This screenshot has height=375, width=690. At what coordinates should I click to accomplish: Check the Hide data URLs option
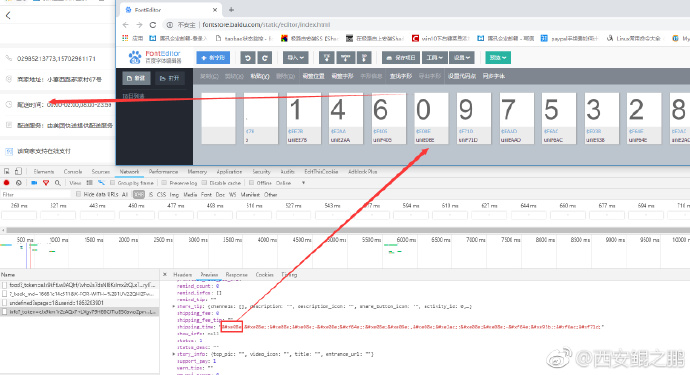tap(78, 194)
